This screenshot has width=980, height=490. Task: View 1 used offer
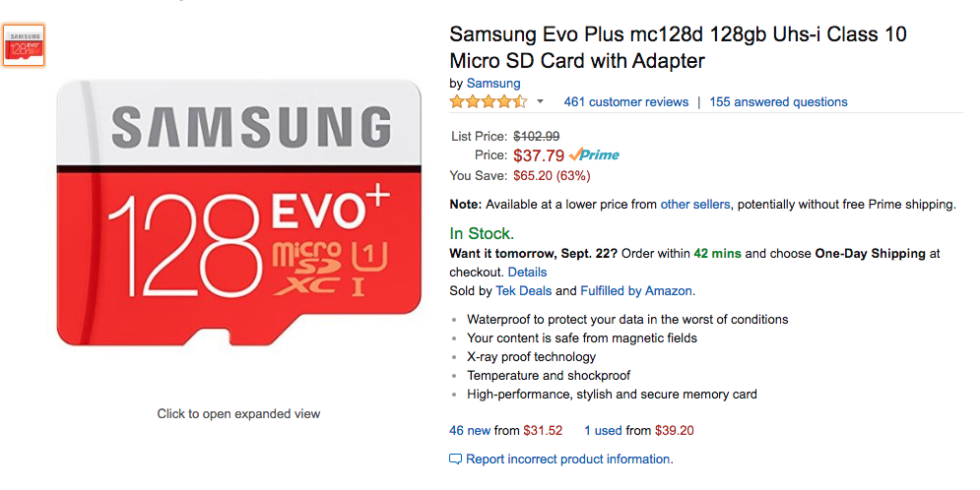603,431
